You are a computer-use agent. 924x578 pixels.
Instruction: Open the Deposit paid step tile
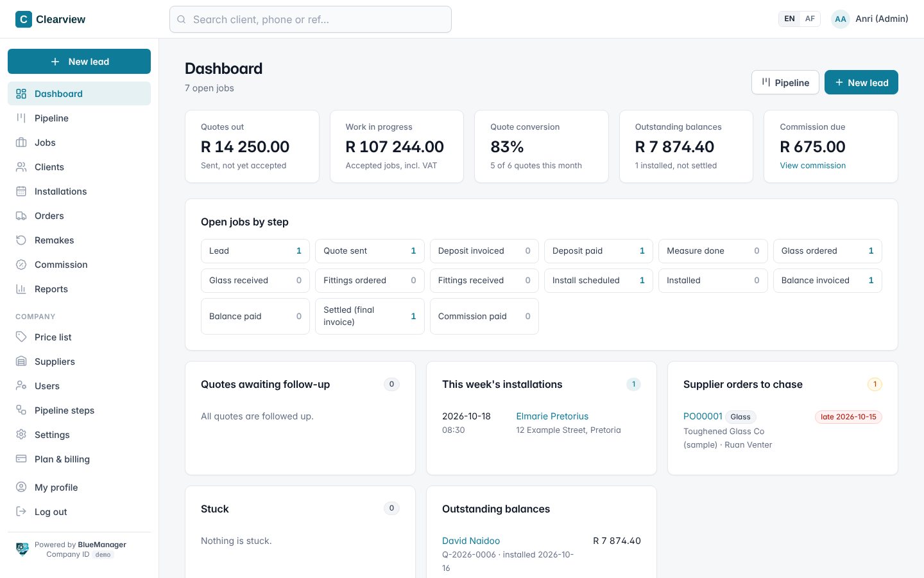599,251
